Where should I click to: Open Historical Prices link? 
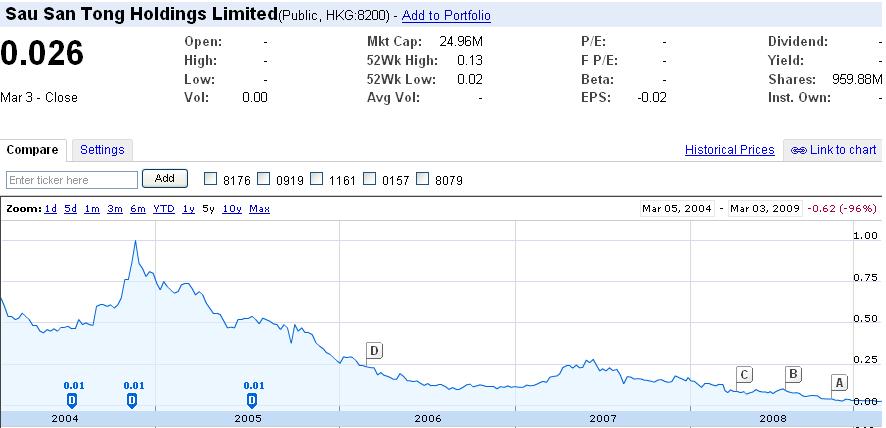click(x=729, y=150)
